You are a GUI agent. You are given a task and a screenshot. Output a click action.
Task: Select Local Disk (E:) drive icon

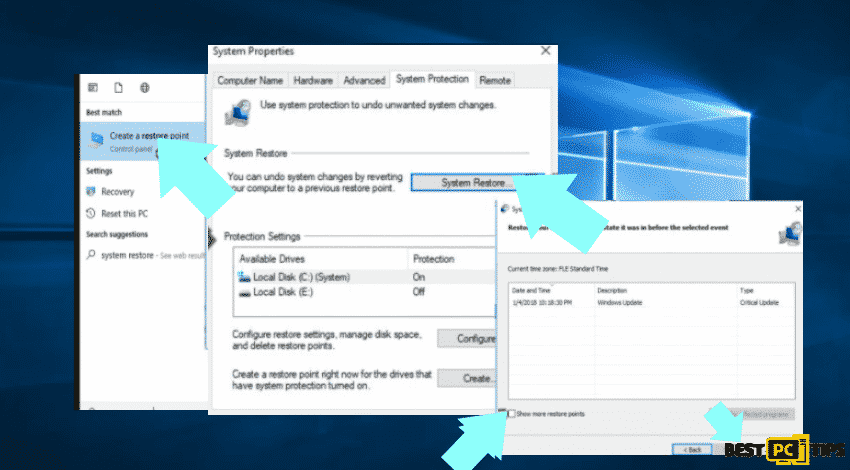[244, 293]
